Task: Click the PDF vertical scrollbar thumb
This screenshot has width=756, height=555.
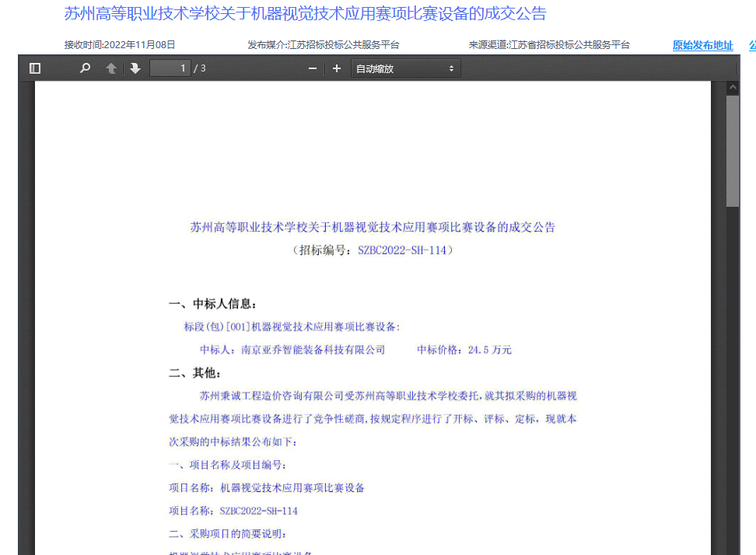Action: [x=733, y=151]
